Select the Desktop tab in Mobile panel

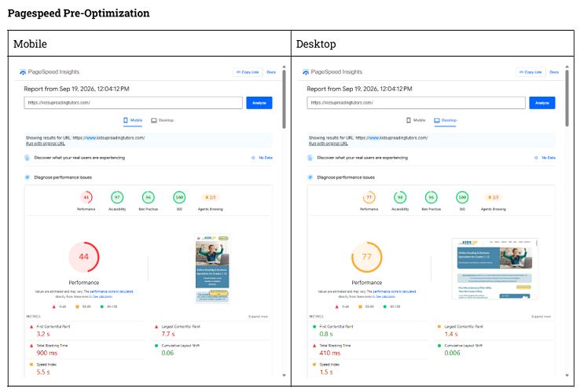click(163, 120)
